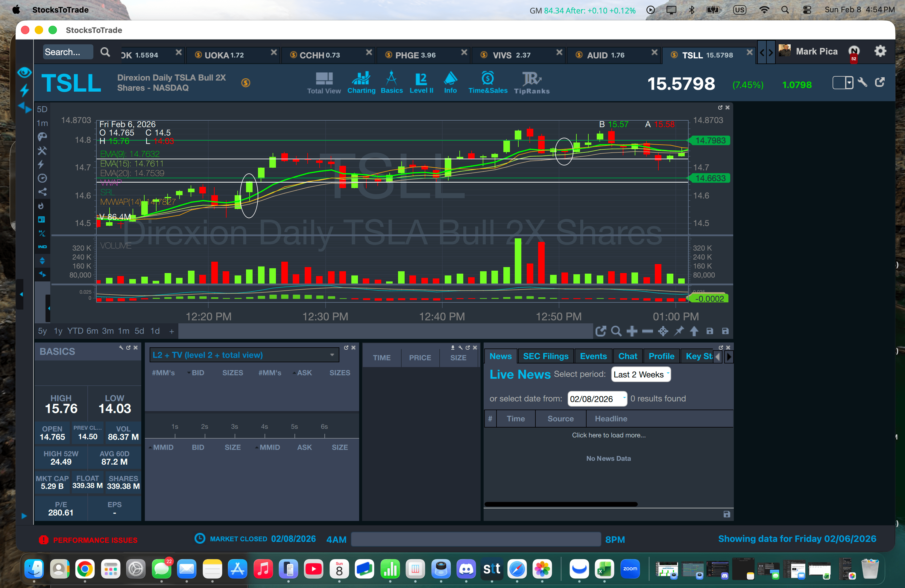
Task: Toggle the IND indicators button
Action: pyautogui.click(x=42, y=247)
